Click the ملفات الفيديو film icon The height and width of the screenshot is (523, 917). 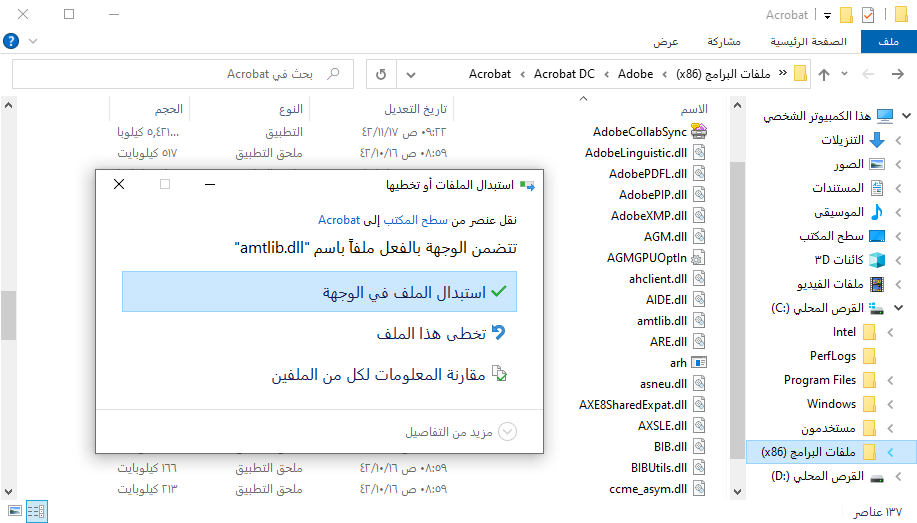(877, 284)
